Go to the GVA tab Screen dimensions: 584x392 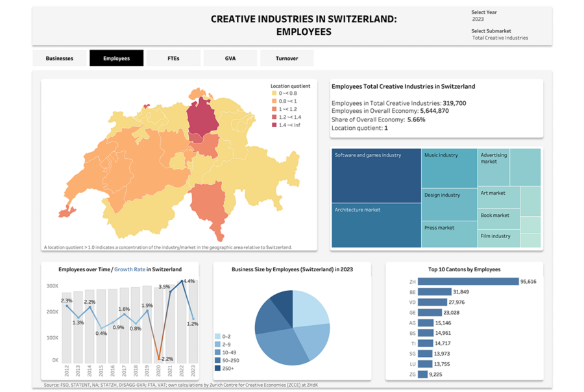coord(230,58)
